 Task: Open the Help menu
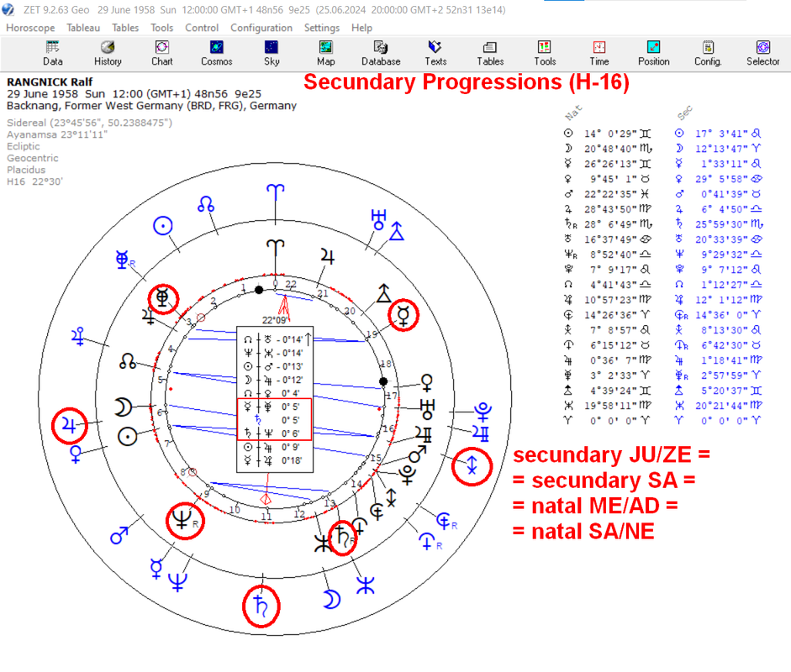click(x=361, y=28)
